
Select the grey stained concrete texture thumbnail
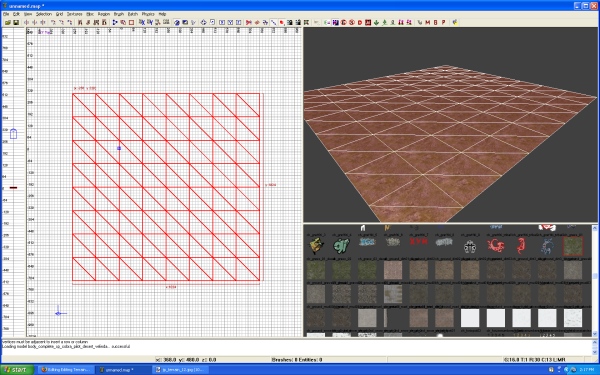coord(393,294)
